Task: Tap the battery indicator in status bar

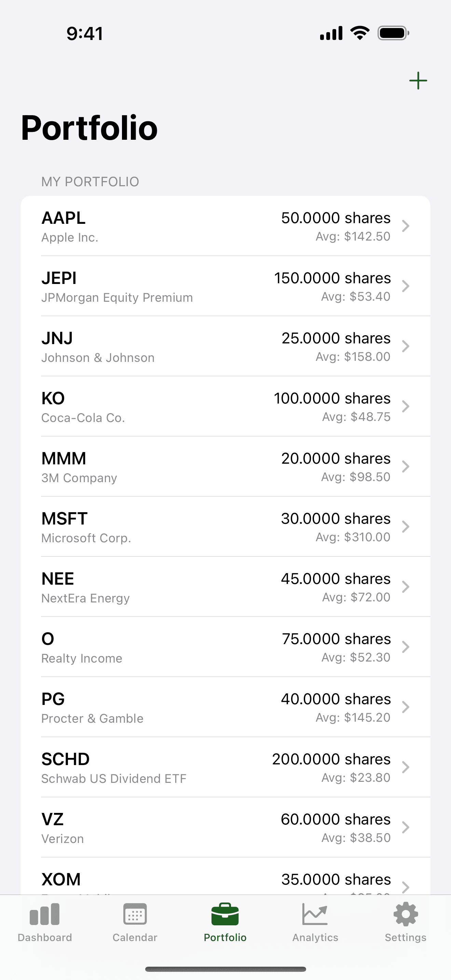Action: point(393,33)
